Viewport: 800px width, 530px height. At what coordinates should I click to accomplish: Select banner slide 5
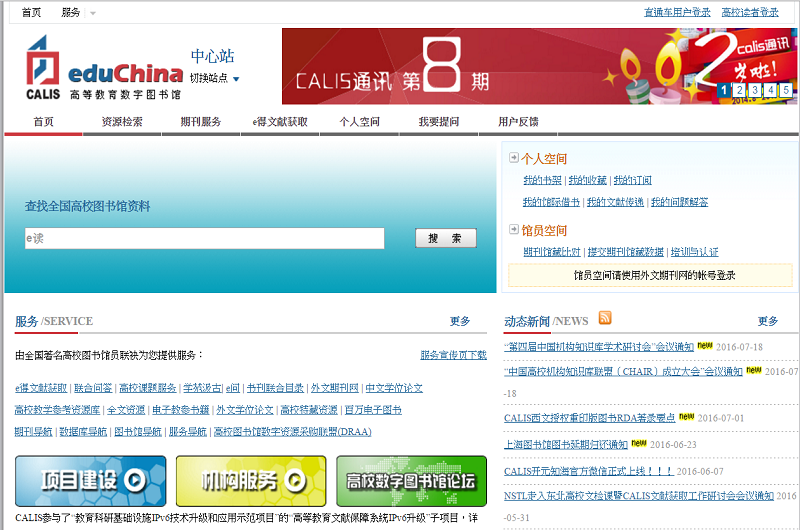(x=786, y=90)
